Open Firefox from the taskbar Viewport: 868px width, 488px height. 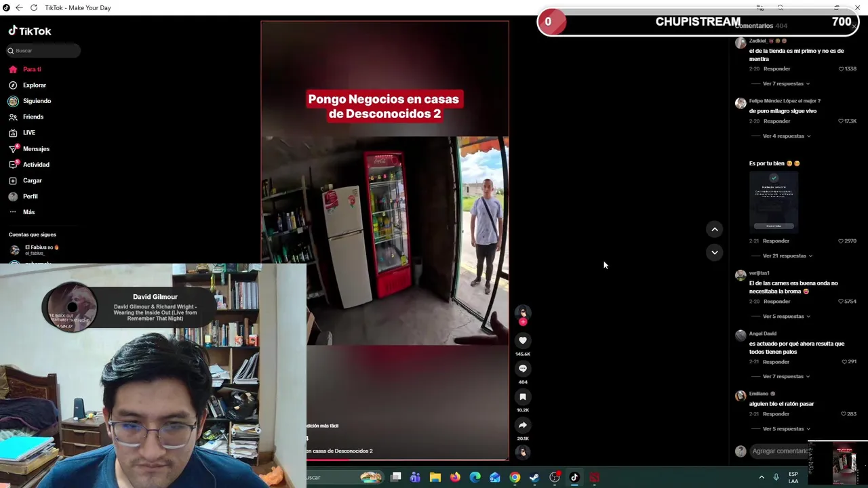455,477
